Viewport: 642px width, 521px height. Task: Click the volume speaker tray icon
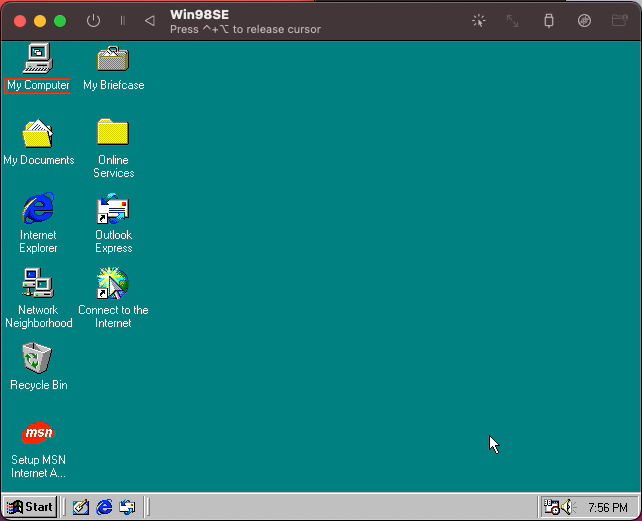[x=568, y=507]
